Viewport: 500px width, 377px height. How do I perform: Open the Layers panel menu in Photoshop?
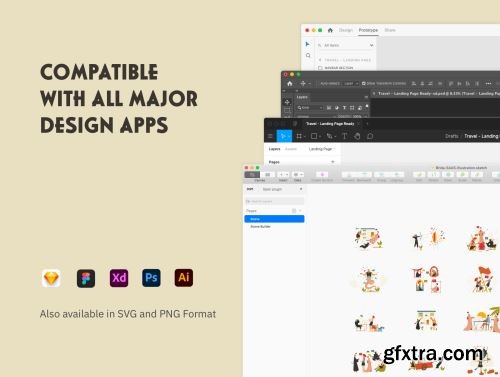coord(366,97)
